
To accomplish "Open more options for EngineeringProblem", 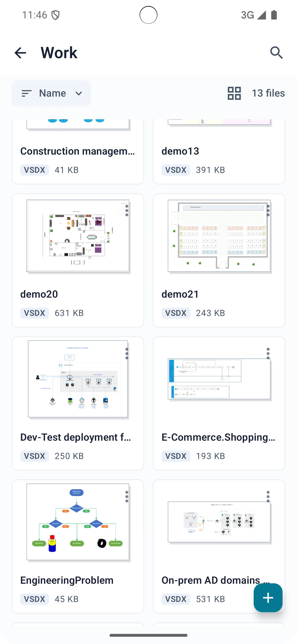I will 127,497.
